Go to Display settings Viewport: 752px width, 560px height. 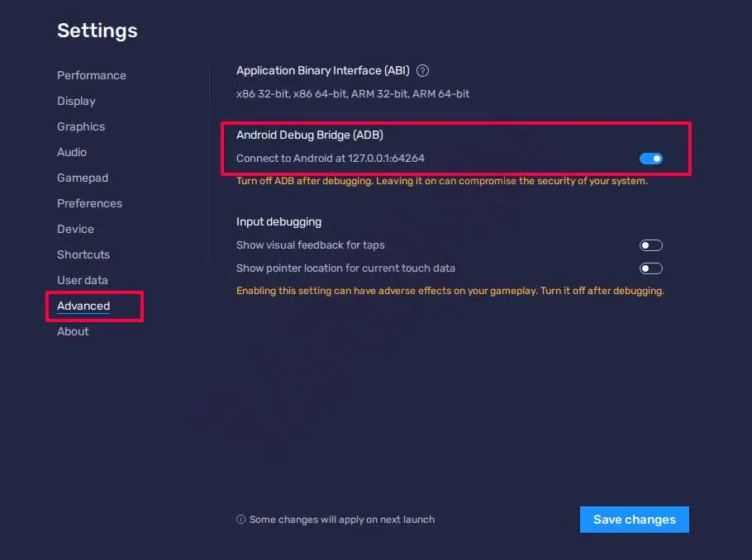76,101
